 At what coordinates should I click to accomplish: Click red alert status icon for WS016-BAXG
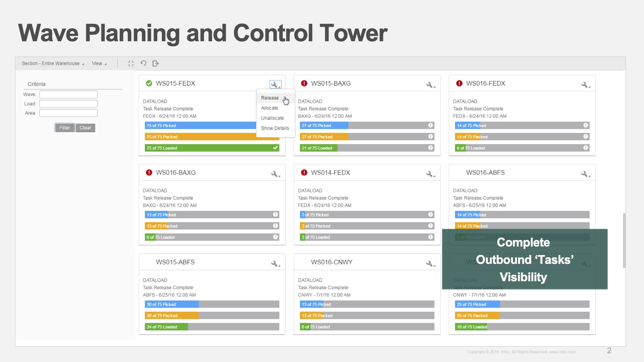[x=149, y=173]
